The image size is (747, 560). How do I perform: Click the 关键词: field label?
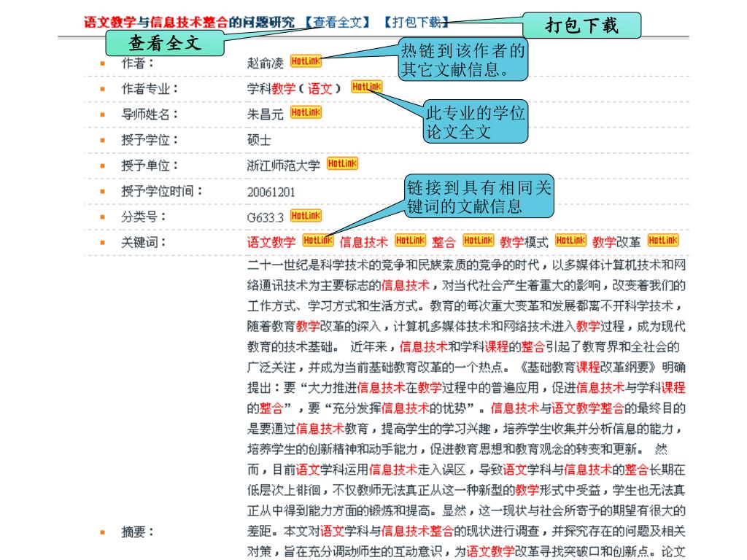(144, 242)
